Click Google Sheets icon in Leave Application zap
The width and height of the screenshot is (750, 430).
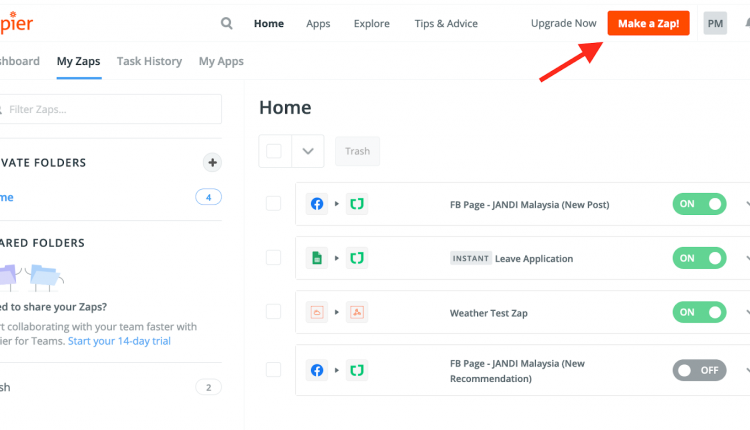tap(317, 258)
